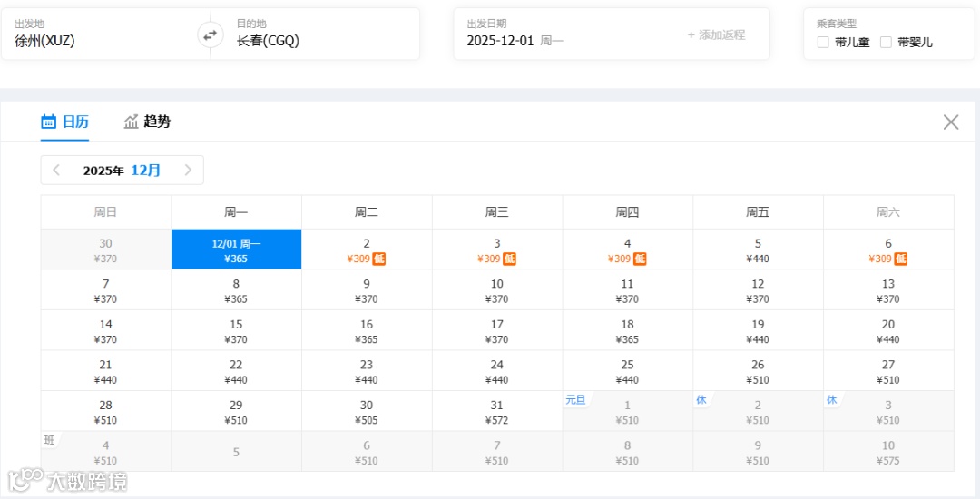Select January 3 休 cell

click(888, 412)
